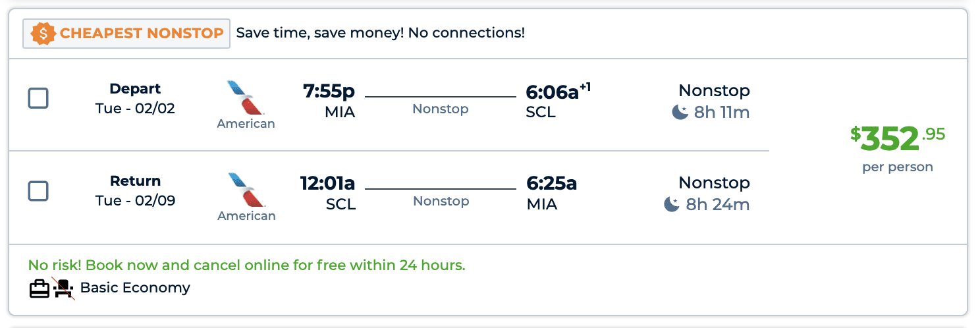Click the Depart Tue - 02/02 date label
980x328 pixels.
(x=135, y=99)
